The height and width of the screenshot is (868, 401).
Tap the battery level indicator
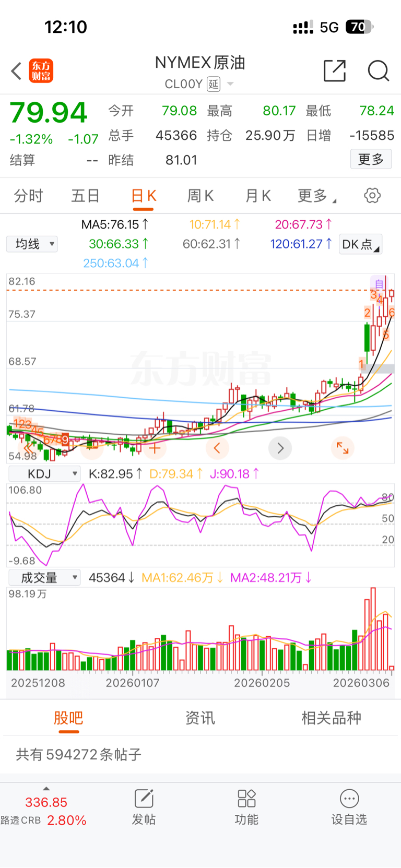tap(359, 27)
